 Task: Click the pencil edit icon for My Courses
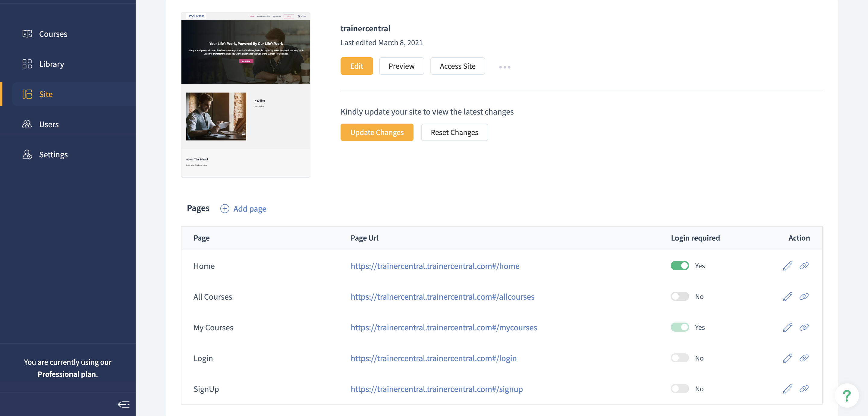[x=787, y=327]
